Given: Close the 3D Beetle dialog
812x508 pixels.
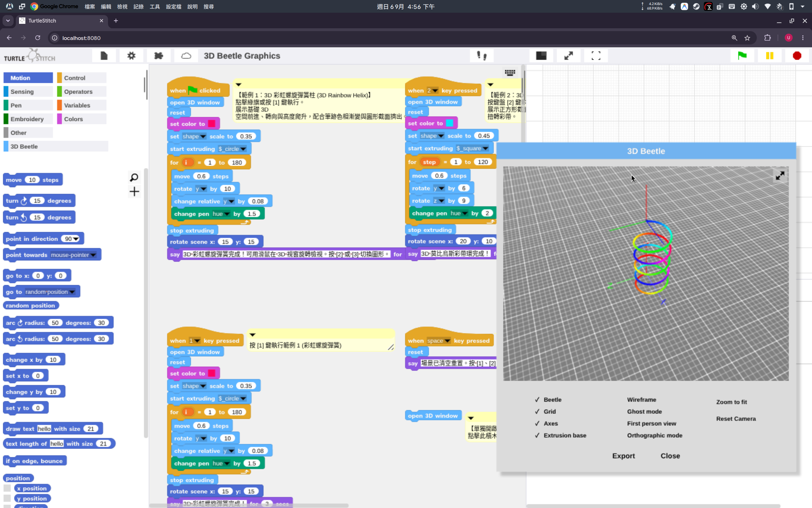Looking at the screenshot, I should [x=670, y=456].
